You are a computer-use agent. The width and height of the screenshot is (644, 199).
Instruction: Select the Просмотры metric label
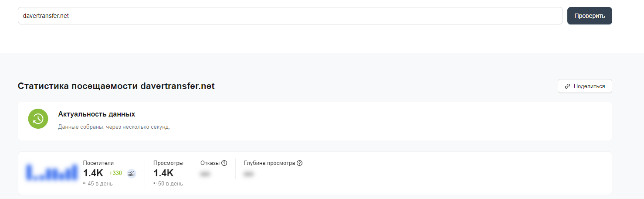point(168,163)
